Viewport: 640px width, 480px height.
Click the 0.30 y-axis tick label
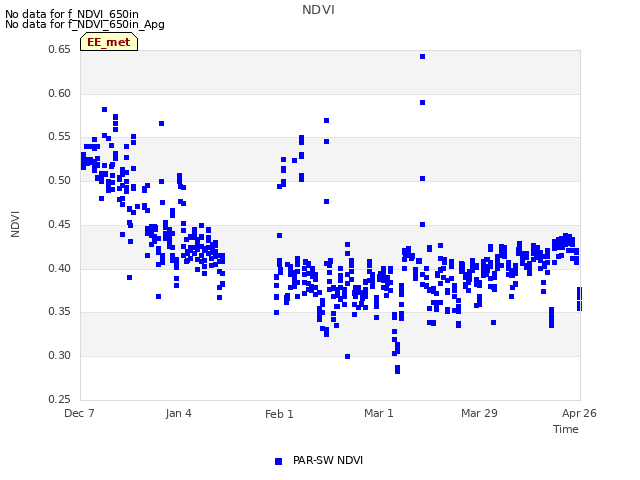(x=59, y=356)
